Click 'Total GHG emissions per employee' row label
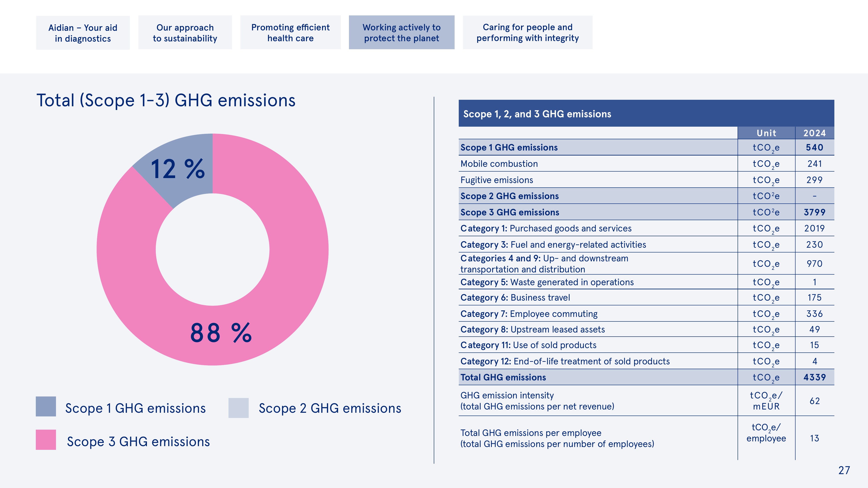 point(557,438)
